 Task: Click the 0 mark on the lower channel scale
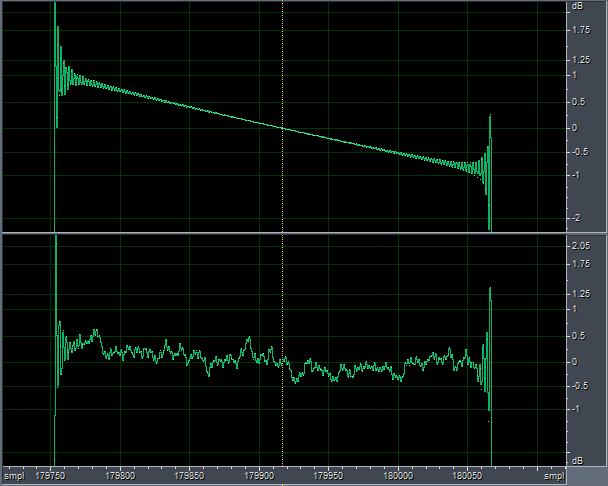tap(575, 362)
